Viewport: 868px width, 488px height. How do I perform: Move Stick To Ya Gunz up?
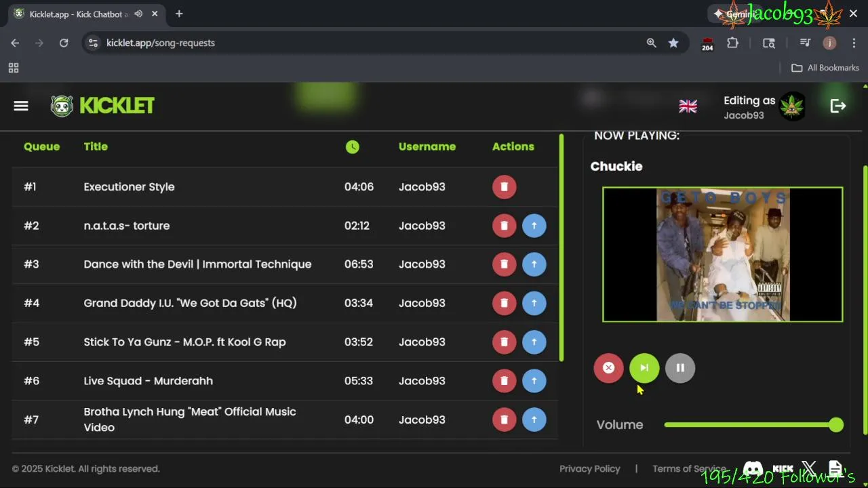534,342
